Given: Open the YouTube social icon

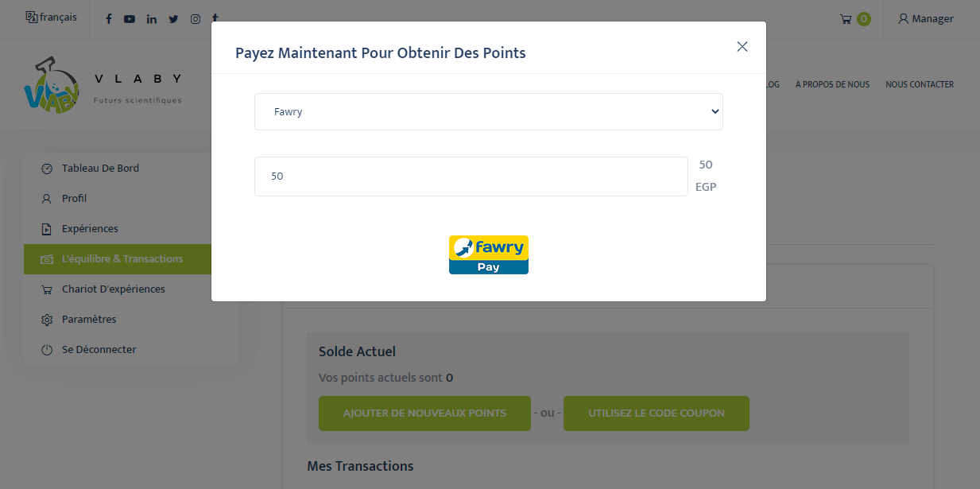Looking at the screenshot, I should (x=130, y=19).
